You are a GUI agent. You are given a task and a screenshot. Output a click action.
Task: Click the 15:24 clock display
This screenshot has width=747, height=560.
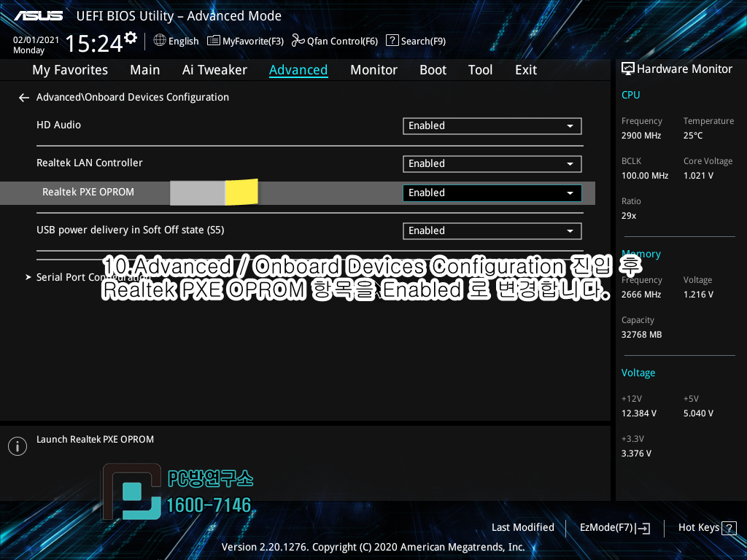pos(94,44)
